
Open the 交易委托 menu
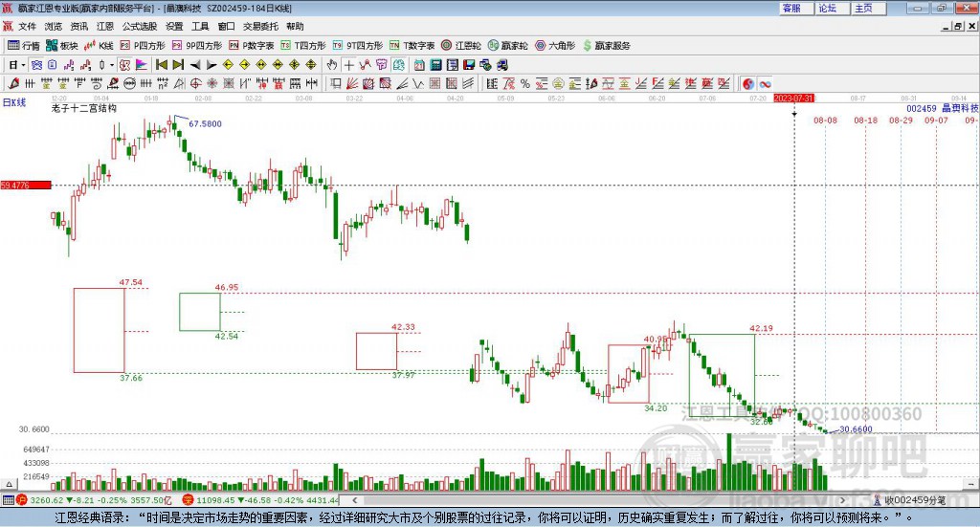click(x=260, y=26)
